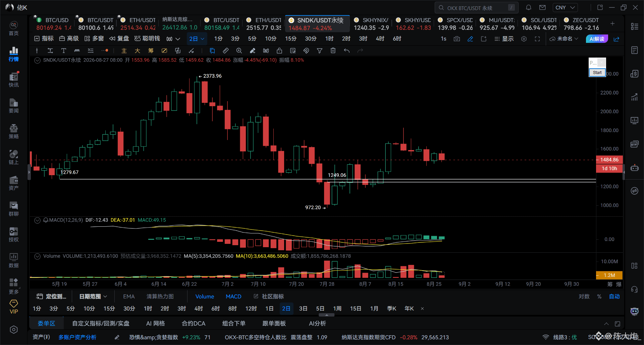Open the CNY currency dropdown
Image resolution: width=644 pixels, height=345 pixels.
click(x=565, y=7)
